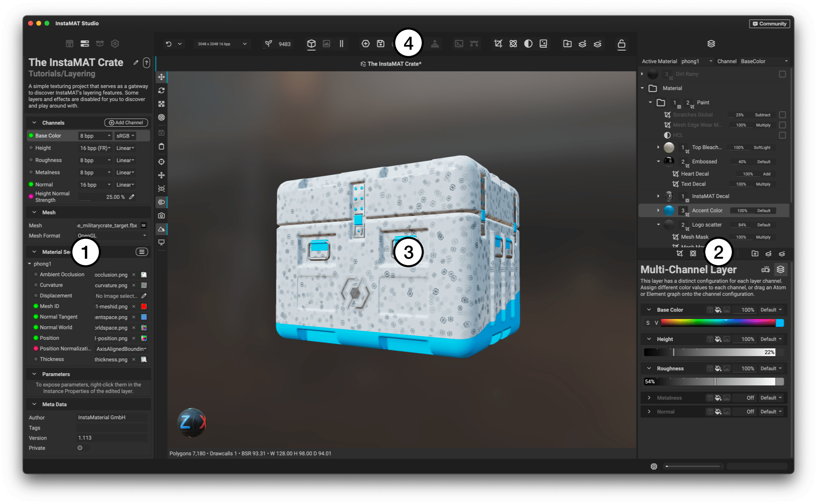The height and width of the screenshot is (504, 817).
Task: Click the Add Channel button
Action: pos(126,123)
